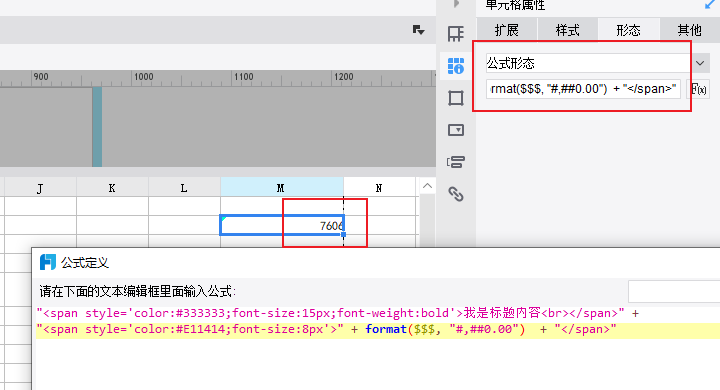Screen dimensions: 720x390
Task: Switch to the 扩展 tab
Action: pyautogui.click(x=506, y=30)
